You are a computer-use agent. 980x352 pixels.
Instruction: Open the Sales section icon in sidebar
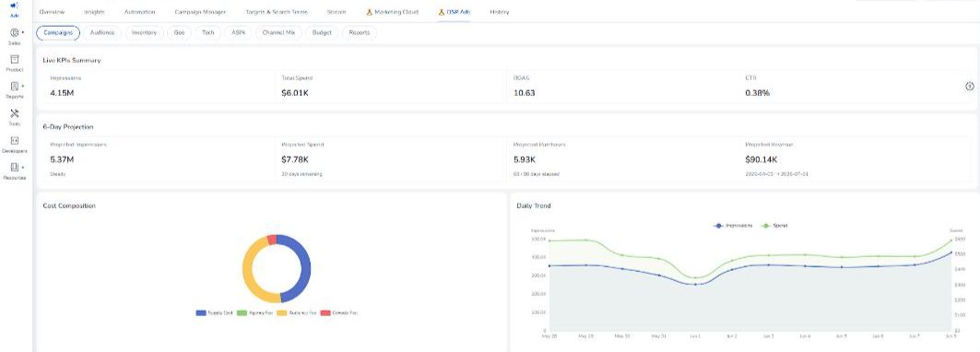15,32
